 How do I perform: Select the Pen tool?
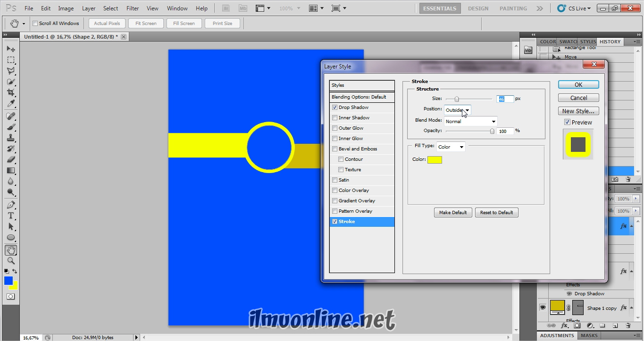click(x=10, y=205)
